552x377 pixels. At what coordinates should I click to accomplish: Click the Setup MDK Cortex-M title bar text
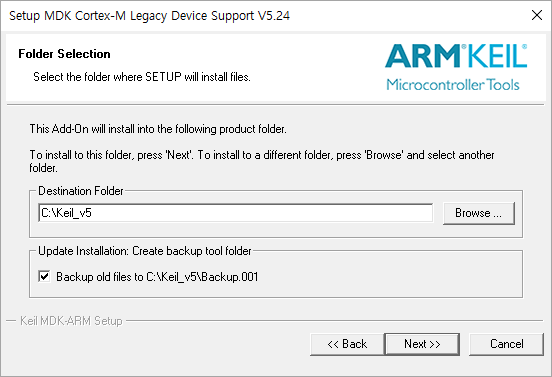149,16
